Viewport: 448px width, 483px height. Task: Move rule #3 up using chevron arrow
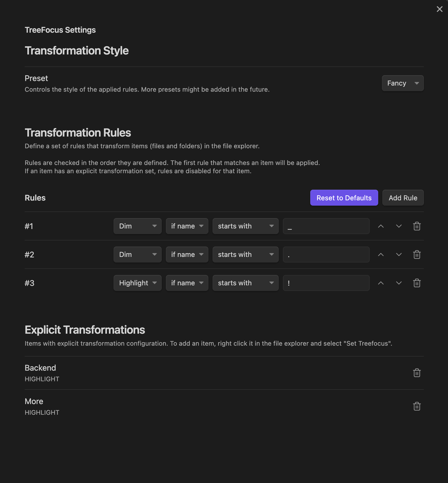click(381, 283)
